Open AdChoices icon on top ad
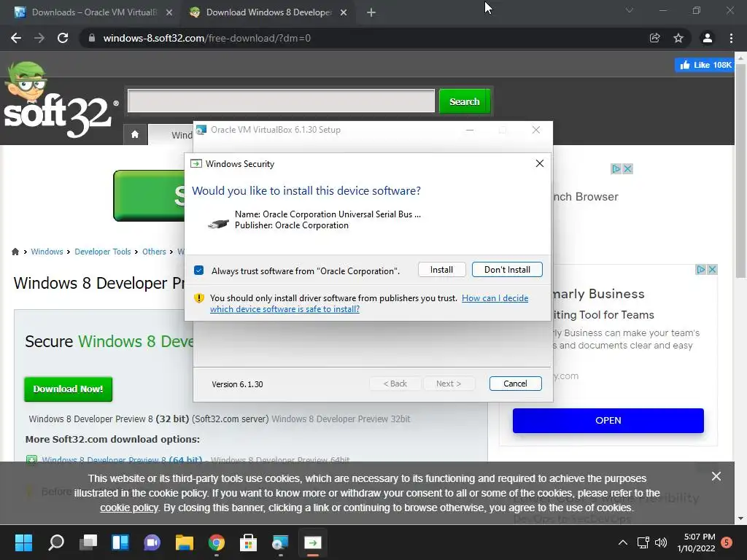747x560 pixels. tap(616, 168)
